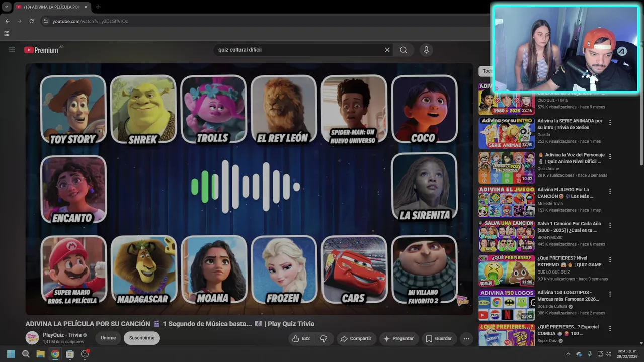The image size is (644, 362).
Task: Dislike the video with thumbs-down
Action: pyautogui.click(x=324, y=339)
